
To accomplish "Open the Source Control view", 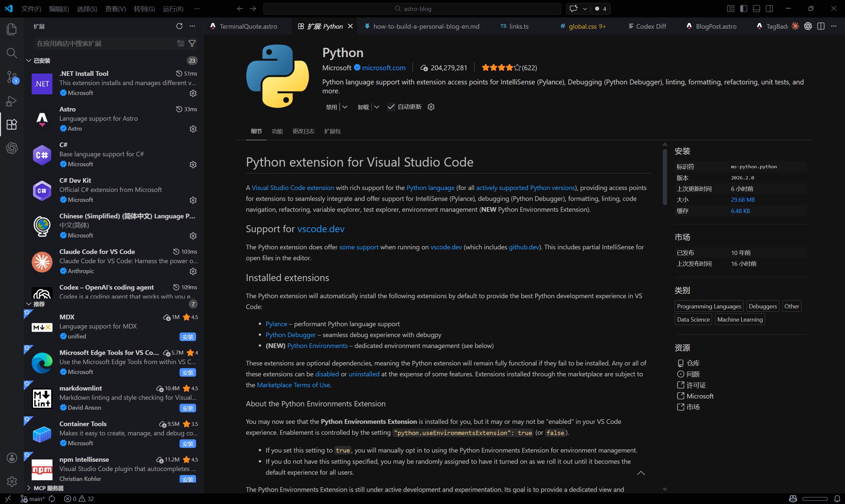I will coord(12,77).
